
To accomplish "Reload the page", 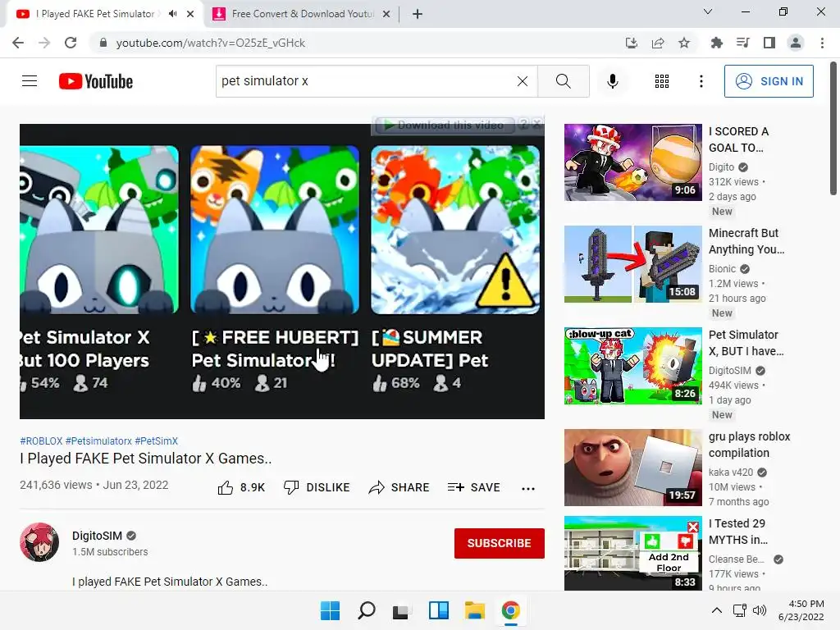I will (71, 43).
